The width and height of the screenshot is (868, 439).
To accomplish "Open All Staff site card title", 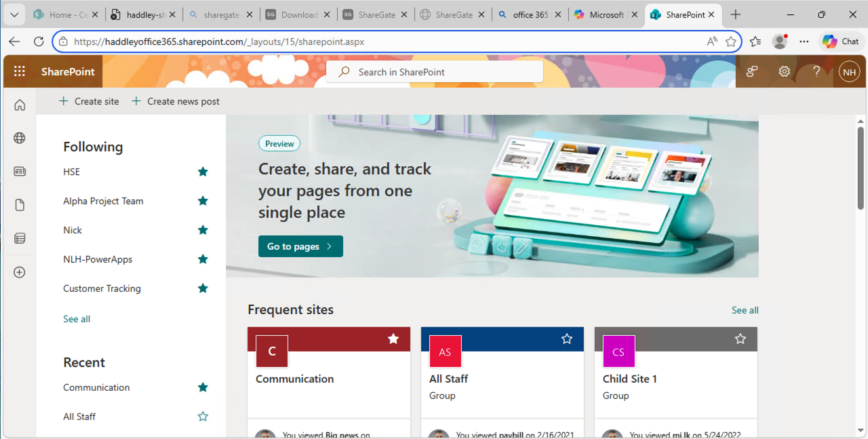I will coord(448,379).
